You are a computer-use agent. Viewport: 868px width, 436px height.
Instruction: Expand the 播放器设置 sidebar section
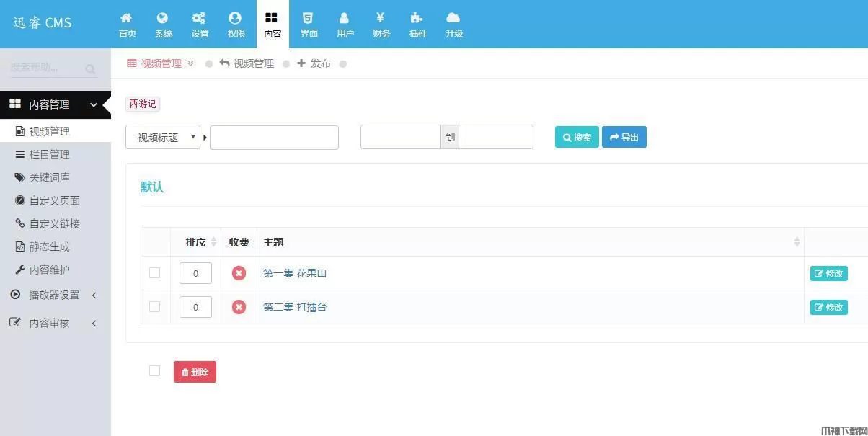[55, 295]
